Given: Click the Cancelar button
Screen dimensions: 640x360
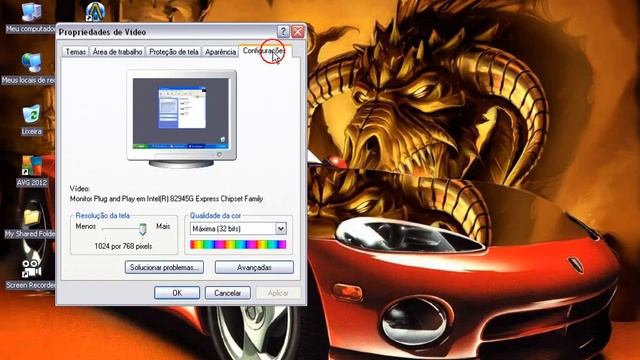Looking at the screenshot, I should 227,293.
